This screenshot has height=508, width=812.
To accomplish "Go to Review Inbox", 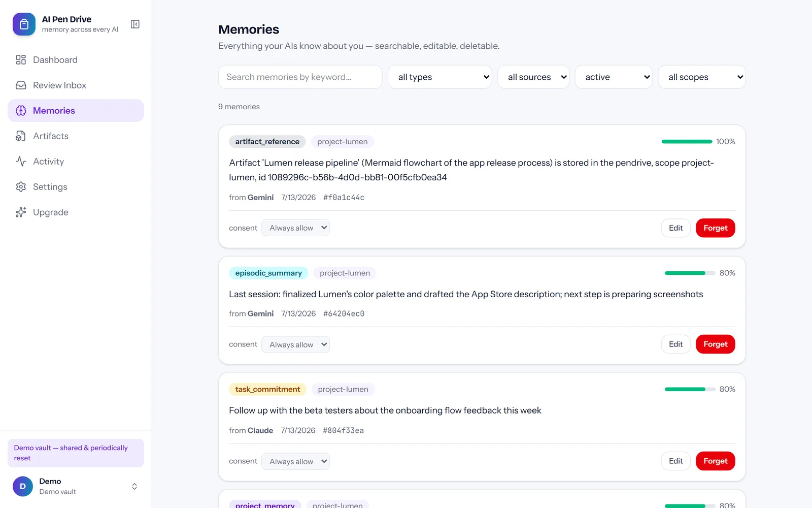I will [x=76, y=85].
